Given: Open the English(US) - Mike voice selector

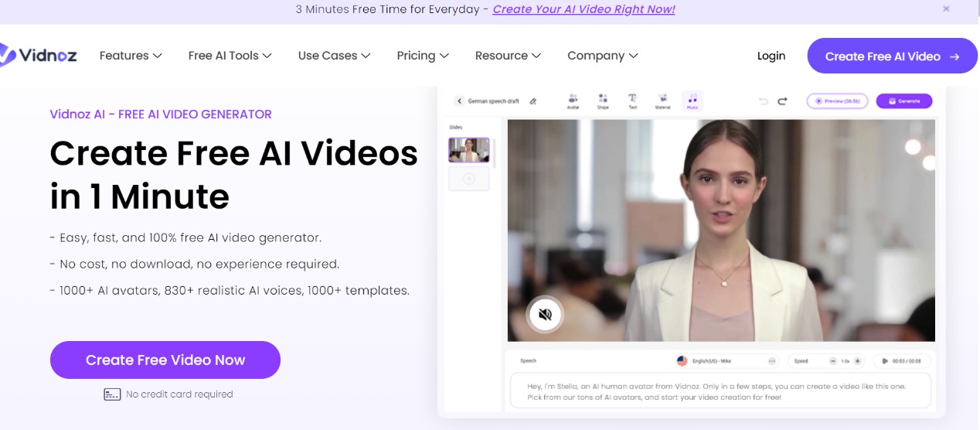Looking at the screenshot, I should point(726,361).
